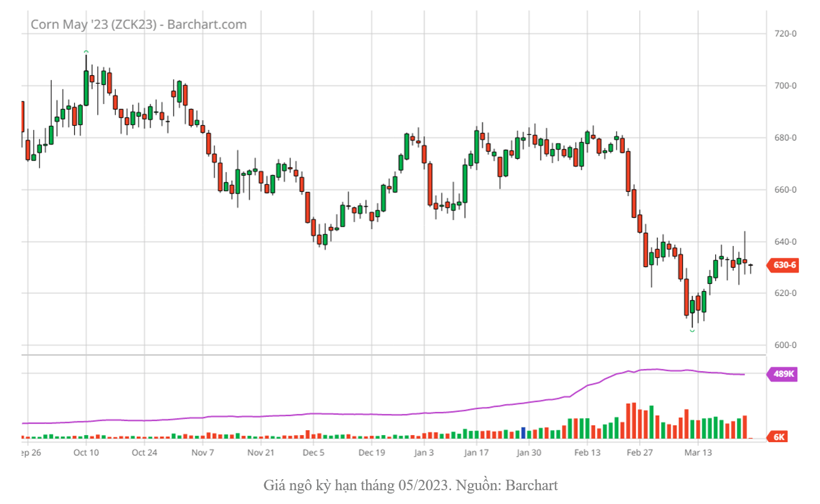The image size is (820, 504).
Task: Click the 630-6 last price tag
Action: 783,265
